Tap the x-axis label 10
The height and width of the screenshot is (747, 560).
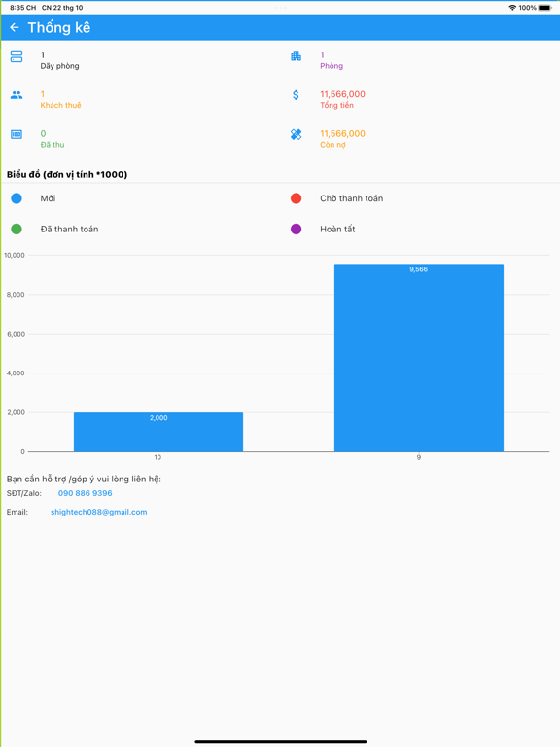pos(157,457)
